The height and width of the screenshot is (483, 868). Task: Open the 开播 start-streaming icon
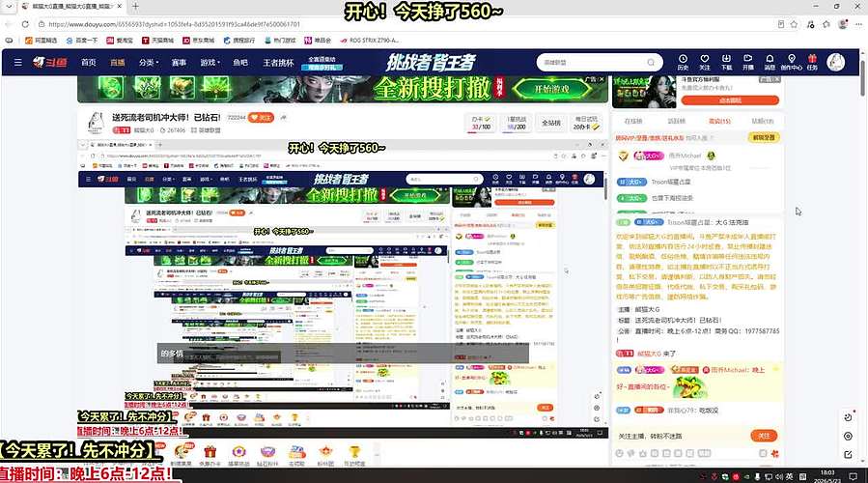748,62
